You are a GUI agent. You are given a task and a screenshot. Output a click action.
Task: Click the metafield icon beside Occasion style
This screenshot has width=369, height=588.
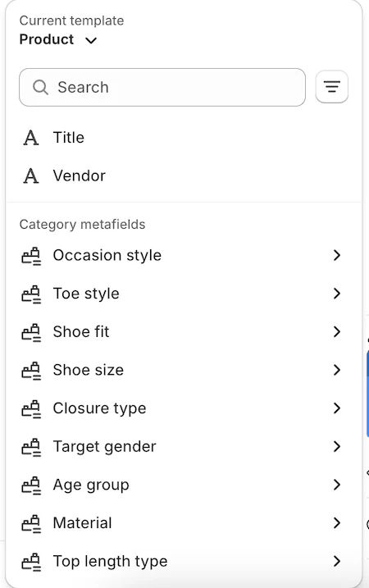tap(31, 256)
